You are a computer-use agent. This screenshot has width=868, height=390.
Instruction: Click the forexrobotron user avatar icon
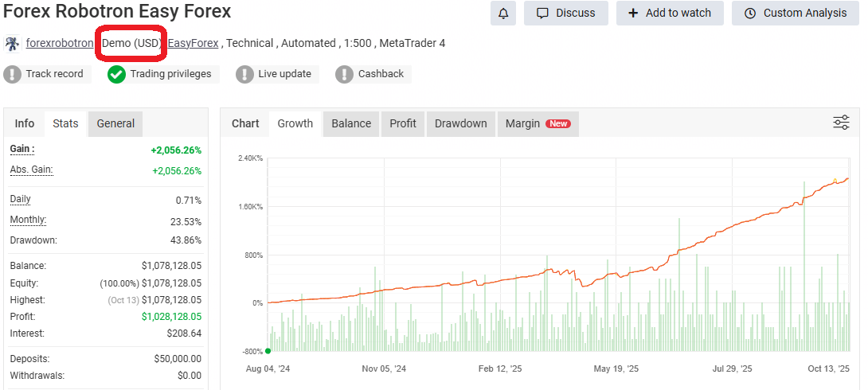[x=13, y=44]
